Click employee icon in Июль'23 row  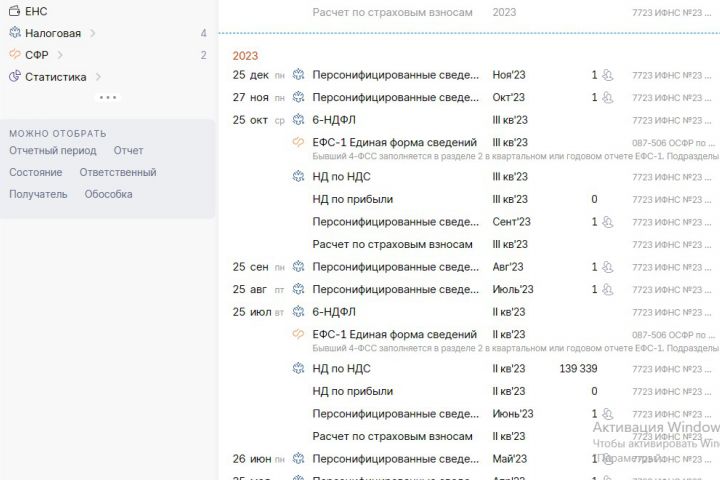tap(607, 290)
